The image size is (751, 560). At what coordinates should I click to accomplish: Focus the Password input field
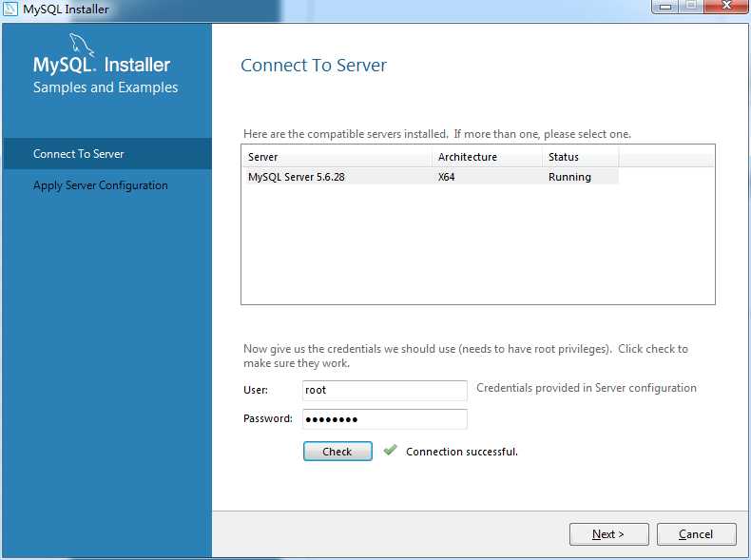coord(385,419)
